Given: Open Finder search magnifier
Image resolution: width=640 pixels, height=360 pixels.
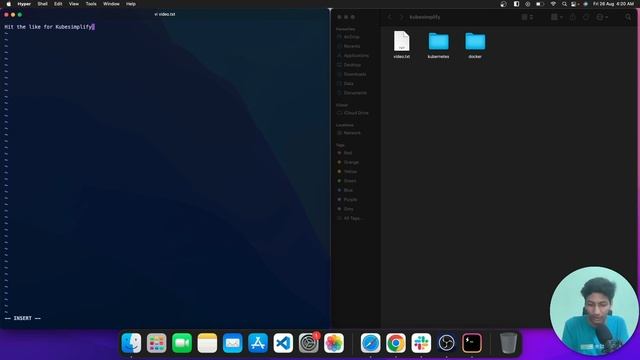Looking at the screenshot, I should point(628,17).
